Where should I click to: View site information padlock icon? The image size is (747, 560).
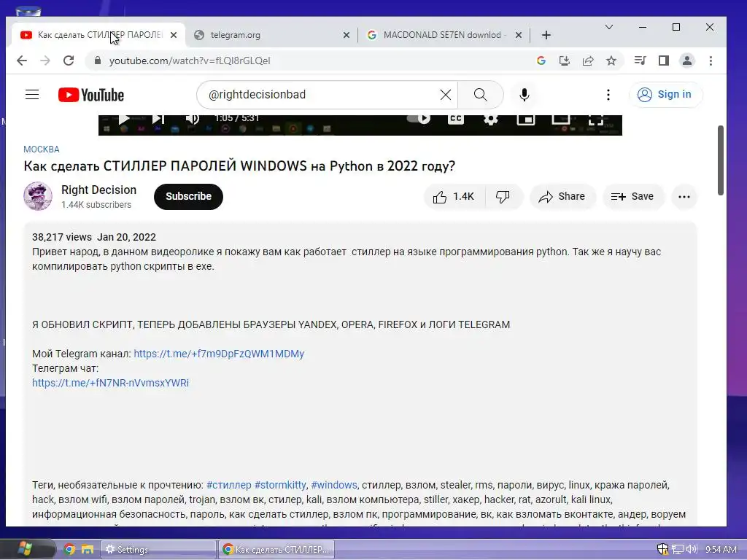98,61
